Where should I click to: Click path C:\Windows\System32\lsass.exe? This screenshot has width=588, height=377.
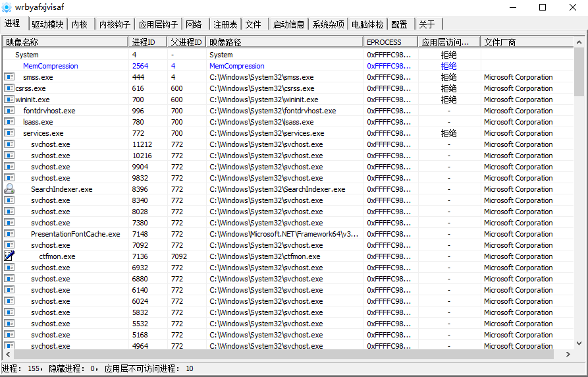pyautogui.click(x=262, y=122)
